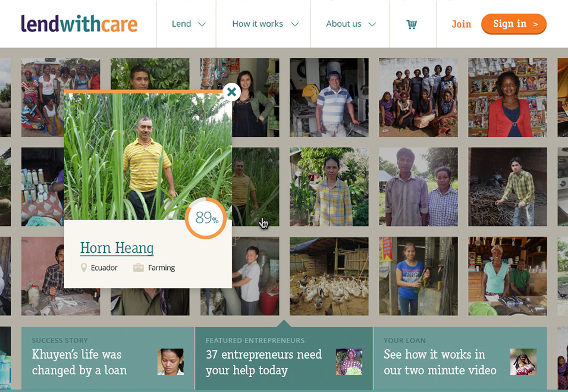This screenshot has height=392, width=568.
Task: Expand the About us dropdown
Action: pos(351,24)
